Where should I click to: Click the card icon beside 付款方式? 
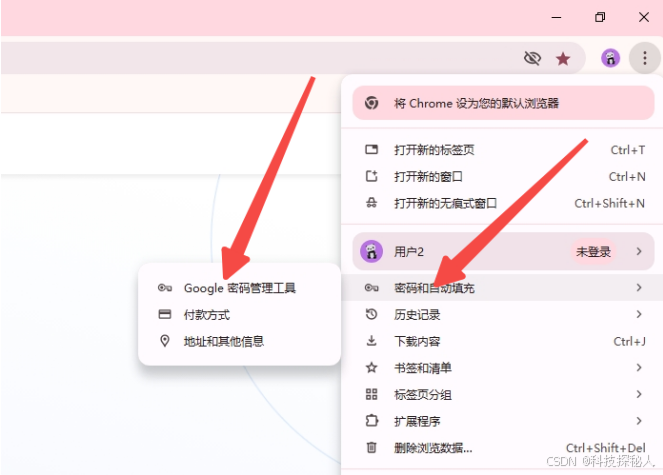coord(164,314)
